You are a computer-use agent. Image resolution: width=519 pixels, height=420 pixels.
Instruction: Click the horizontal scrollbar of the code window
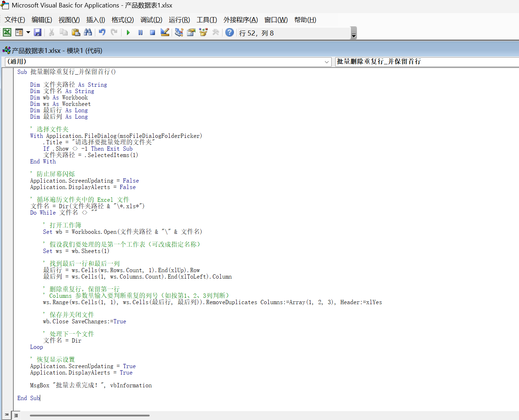point(90,415)
